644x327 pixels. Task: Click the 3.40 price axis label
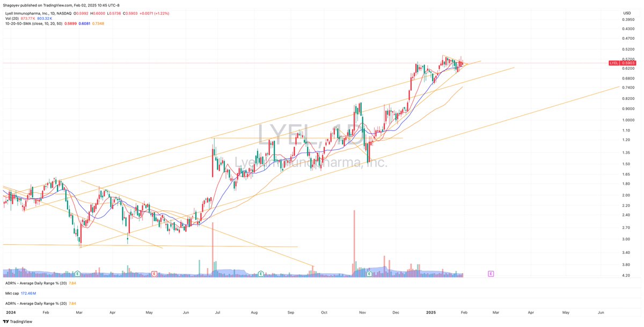626,252
